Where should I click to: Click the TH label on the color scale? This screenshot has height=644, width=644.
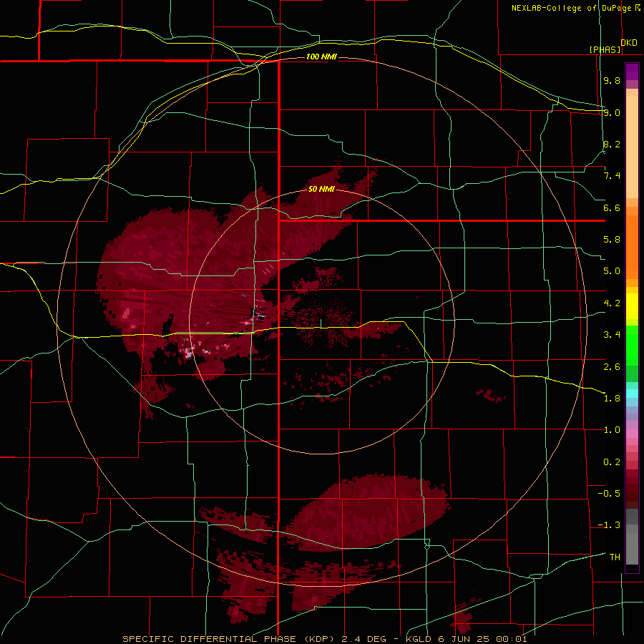(x=615, y=557)
